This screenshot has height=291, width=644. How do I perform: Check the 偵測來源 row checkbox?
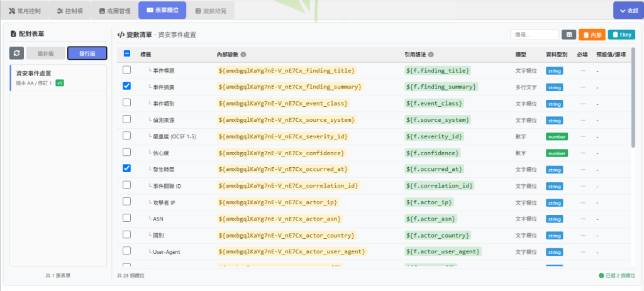127,119
